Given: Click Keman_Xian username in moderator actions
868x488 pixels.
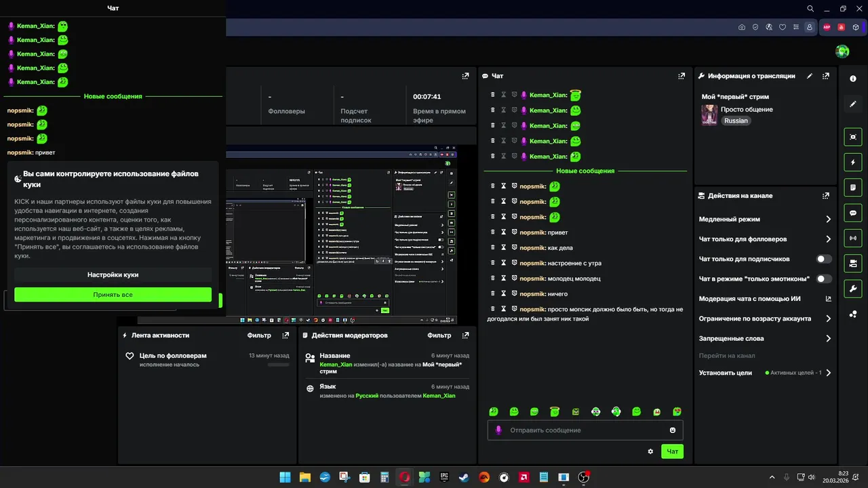Looking at the screenshot, I should click(336, 365).
